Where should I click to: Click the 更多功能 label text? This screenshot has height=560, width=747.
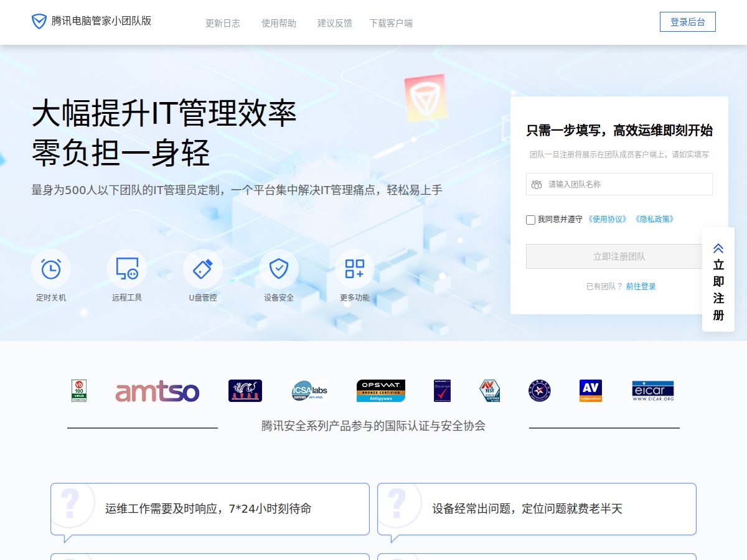pyautogui.click(x=355, y=297)
